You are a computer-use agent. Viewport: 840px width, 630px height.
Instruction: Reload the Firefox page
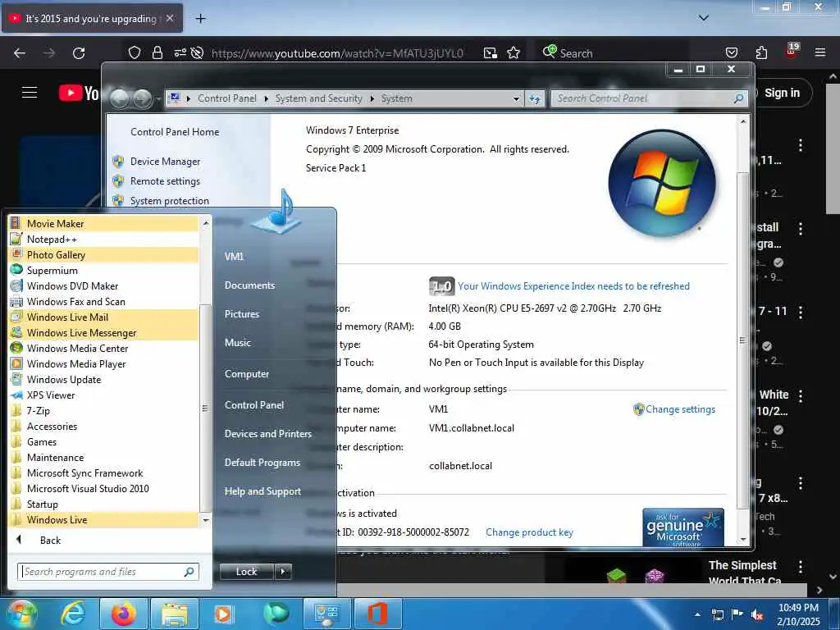(79, 53)
